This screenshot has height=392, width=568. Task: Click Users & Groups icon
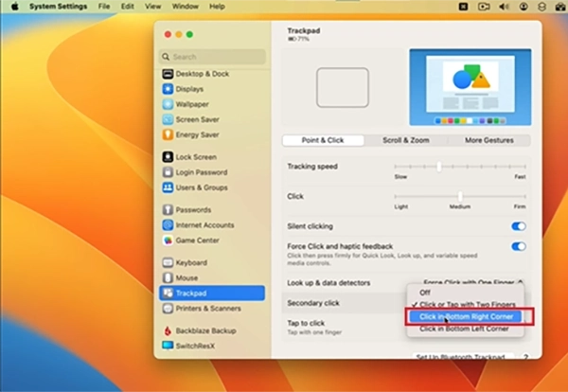[x=168, y=187]
